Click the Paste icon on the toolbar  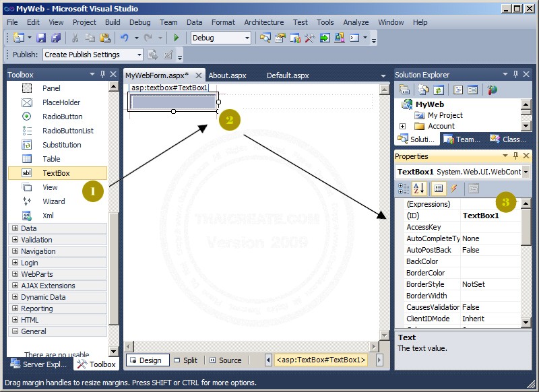pyautogui.click(x=106, y=38)
